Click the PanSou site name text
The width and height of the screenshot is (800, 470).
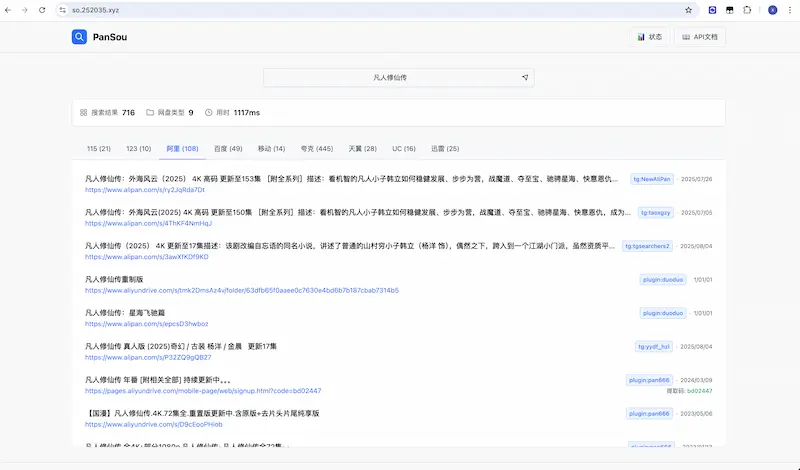(110, 37)
